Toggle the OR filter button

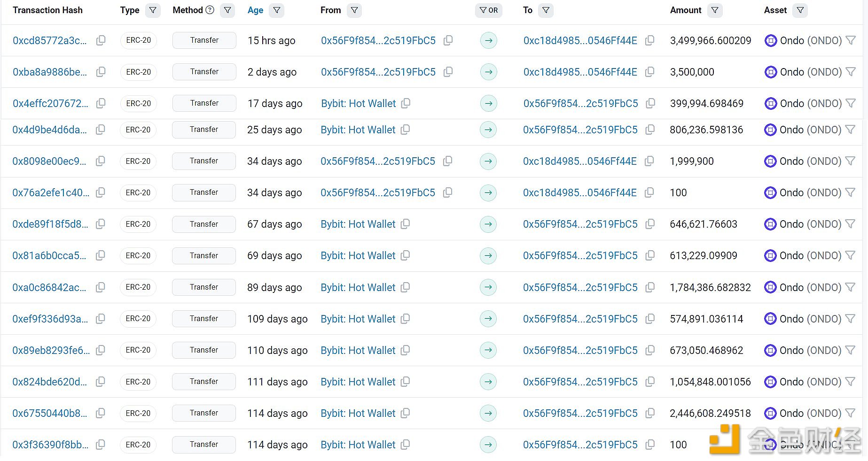pyautogui.click(x=489, y=10)
